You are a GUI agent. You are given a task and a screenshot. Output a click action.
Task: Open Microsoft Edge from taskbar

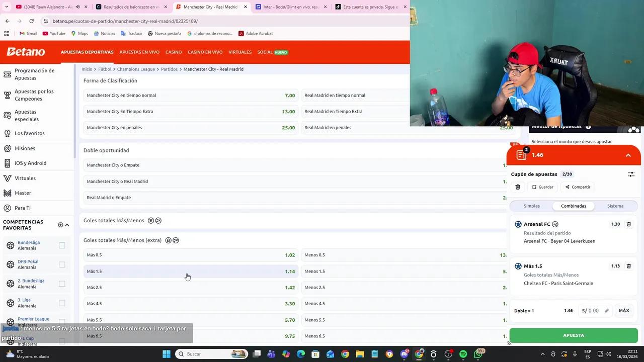pyautogui.click(x=301, y=354)
